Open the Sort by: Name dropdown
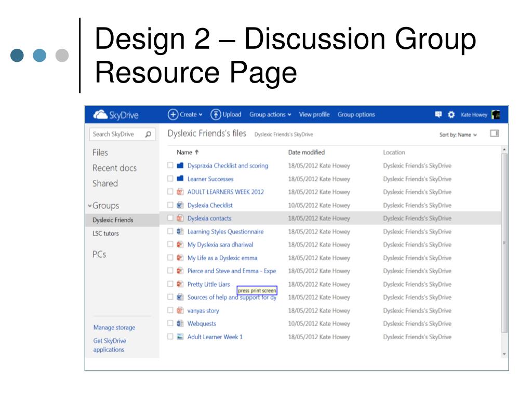This screenshot has width=532, height=399. tap(458, 135)
